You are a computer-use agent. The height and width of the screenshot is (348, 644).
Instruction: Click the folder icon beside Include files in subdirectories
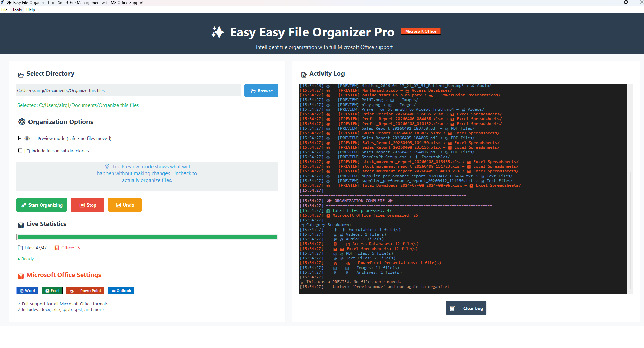(x=27, y=151)
